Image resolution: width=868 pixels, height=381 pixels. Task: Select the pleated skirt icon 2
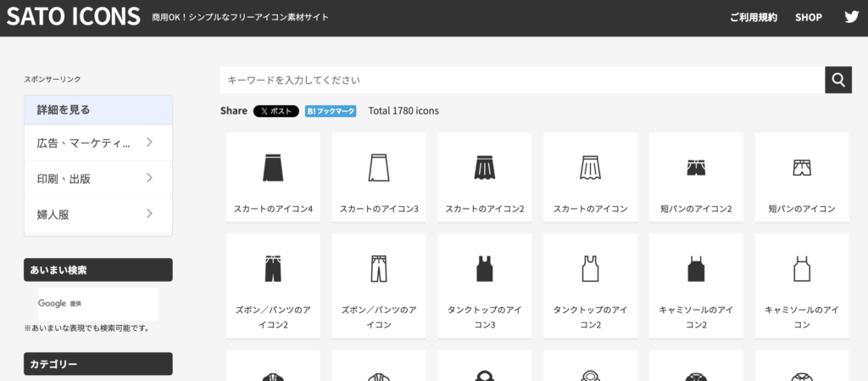[x=484, y=168]
